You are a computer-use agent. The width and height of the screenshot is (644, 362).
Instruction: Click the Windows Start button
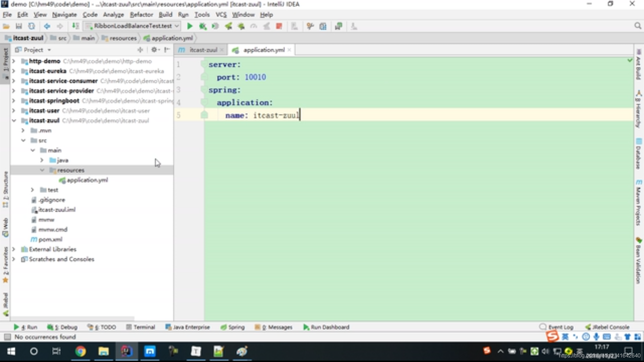click(11, 351)
